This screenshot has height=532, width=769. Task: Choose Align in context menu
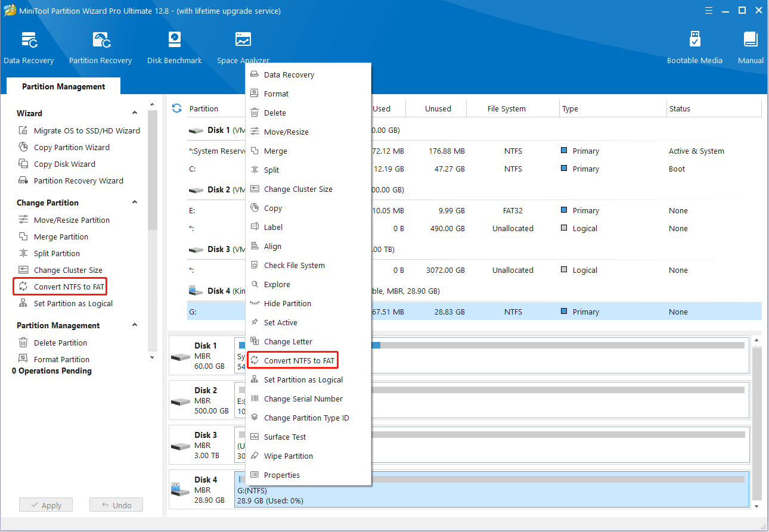tap(308, 246)
